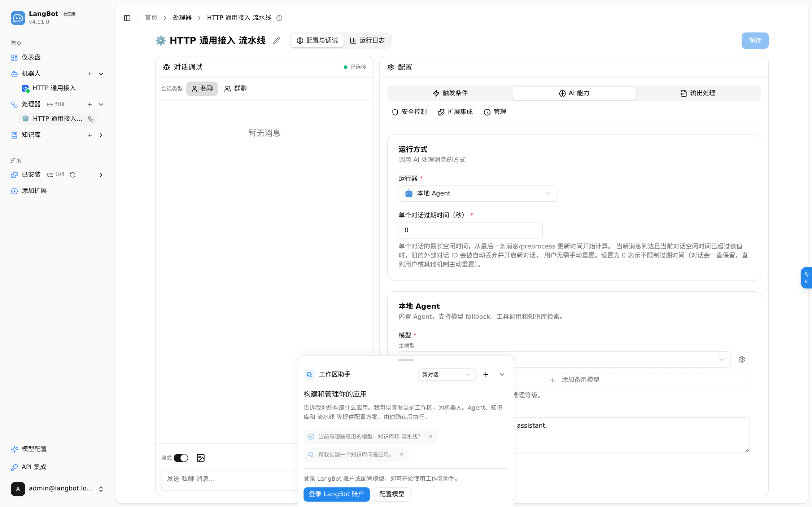Add a new knowledge base with plus icon
Viewport: 812px width, 507px height.
90,135
